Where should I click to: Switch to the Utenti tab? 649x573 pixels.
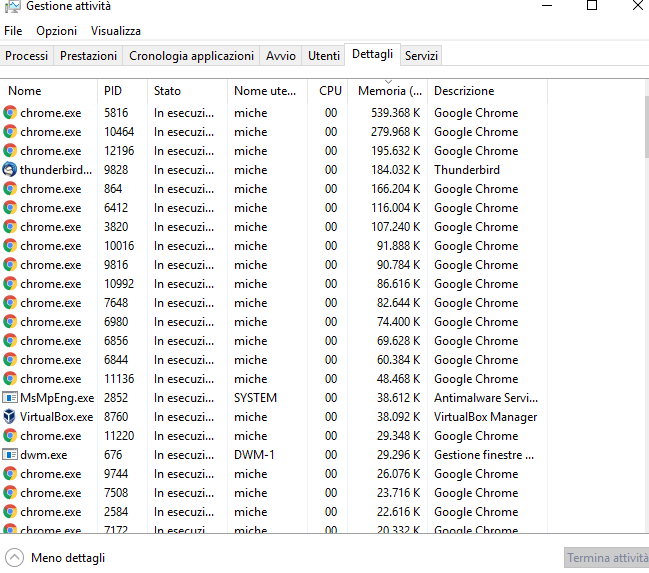pyautogui.click(x=324, y=55)
